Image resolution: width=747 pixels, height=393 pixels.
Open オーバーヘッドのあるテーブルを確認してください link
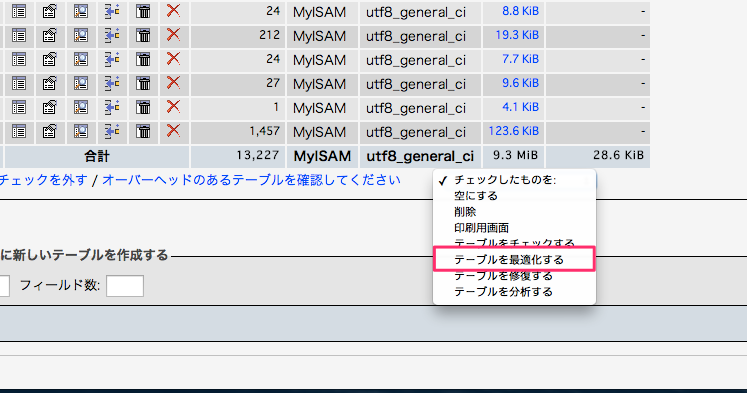[252, 180]
